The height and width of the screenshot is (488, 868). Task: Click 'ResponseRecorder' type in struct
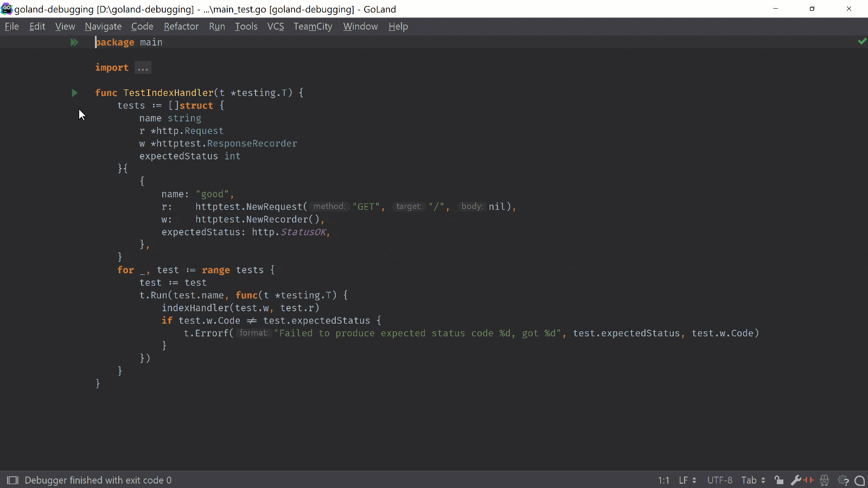252,144
